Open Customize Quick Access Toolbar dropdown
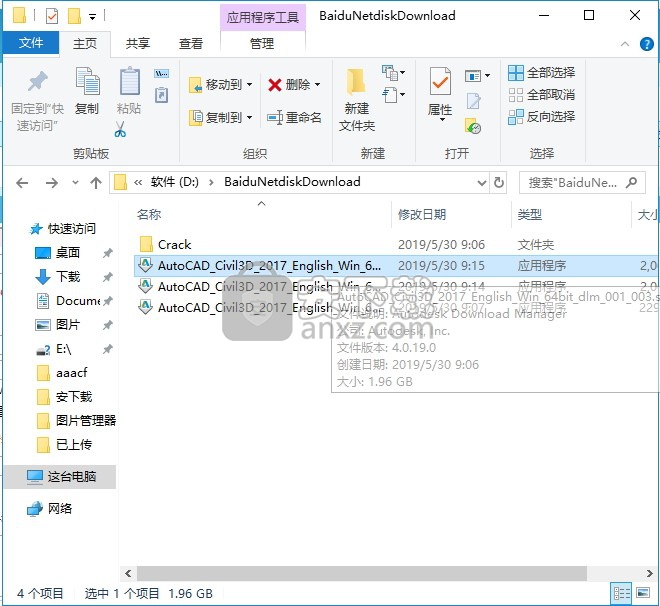The width and height of the screenshot is (660, 606). click(93, 17)
